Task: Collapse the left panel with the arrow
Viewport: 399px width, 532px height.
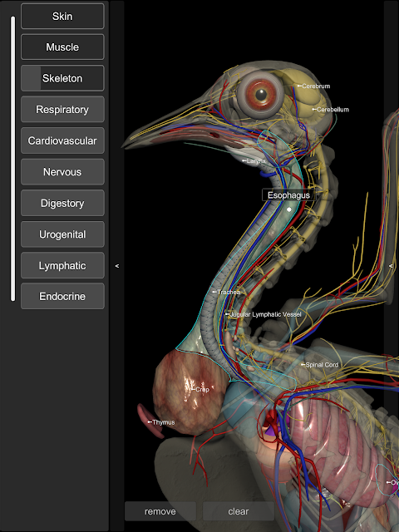Action: 117,266
